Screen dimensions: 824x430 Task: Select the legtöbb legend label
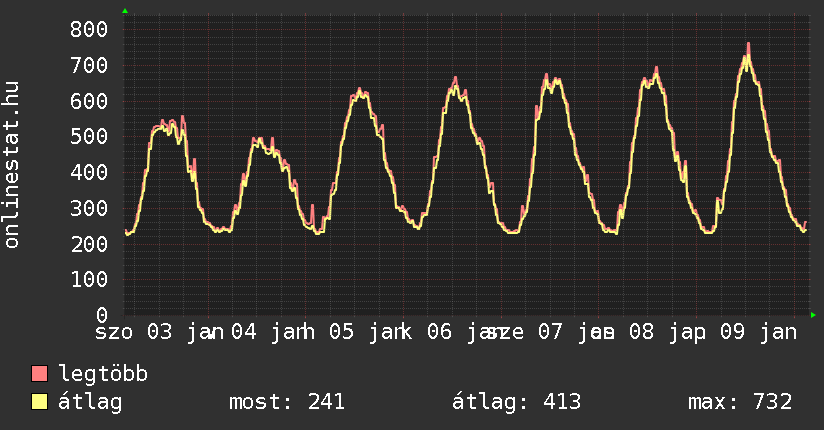click(x=103, y=374)
